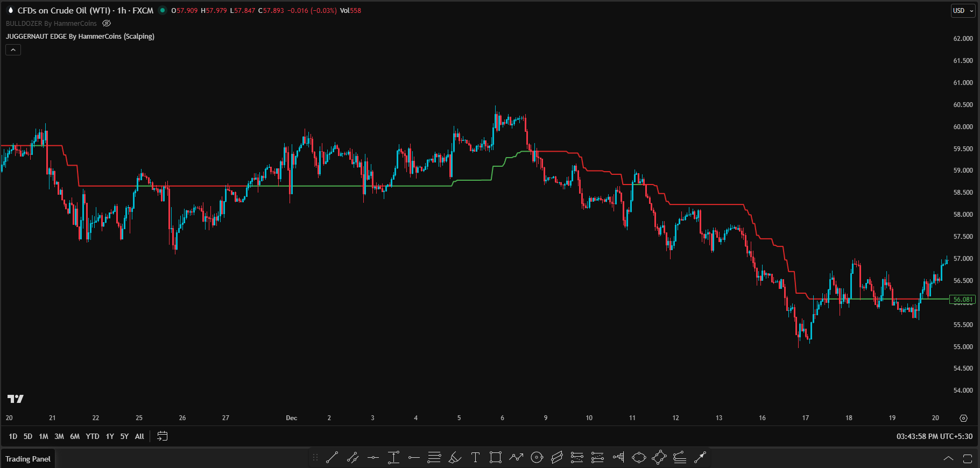The image size is (980, 468).
Task: Show the hidden BULLDOZER indicator via eye icon
Action: (x=107, y=24)
